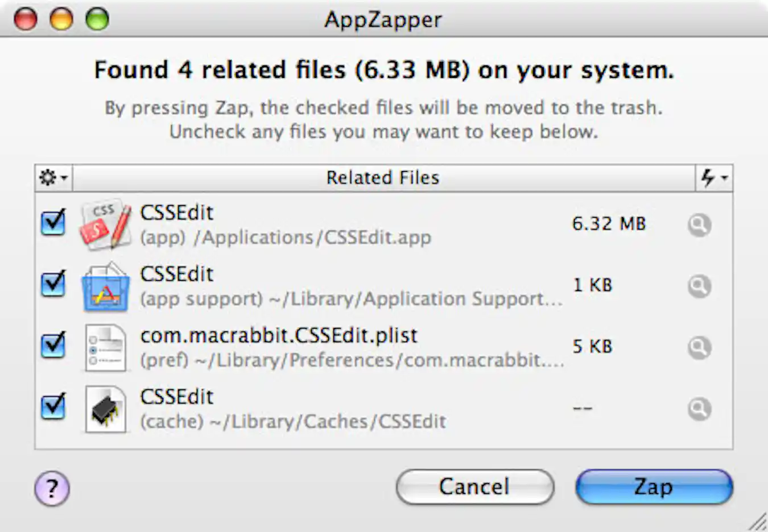Viewport: 768px width, 532px height.
Task: Click the magnifier icon on the cache row
Action: coord(699,409)
